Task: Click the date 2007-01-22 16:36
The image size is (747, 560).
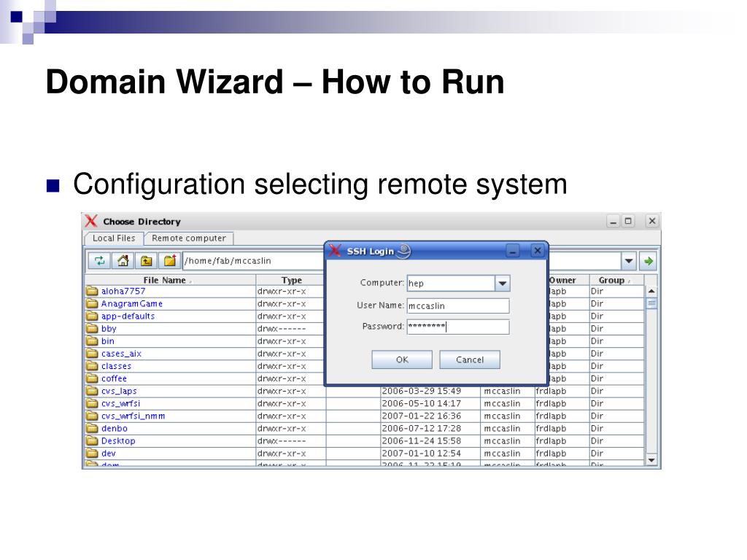Action: pyautogui.click(x=421, y=416)
